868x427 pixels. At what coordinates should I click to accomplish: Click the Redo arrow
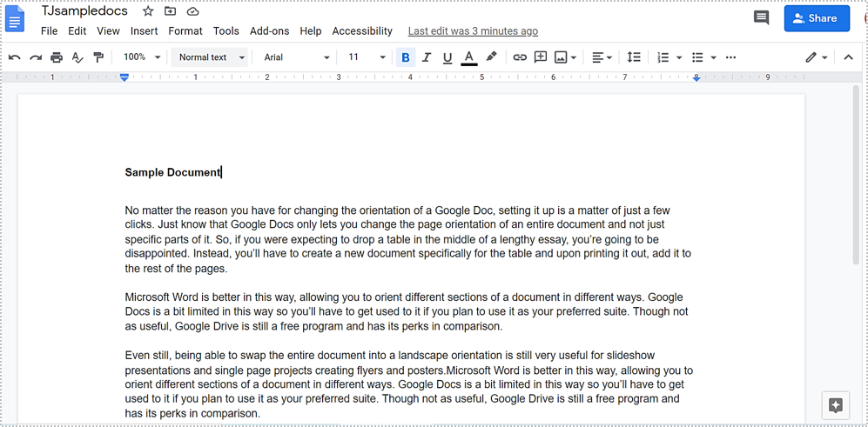pyautogui.click(x=36, y=57)
